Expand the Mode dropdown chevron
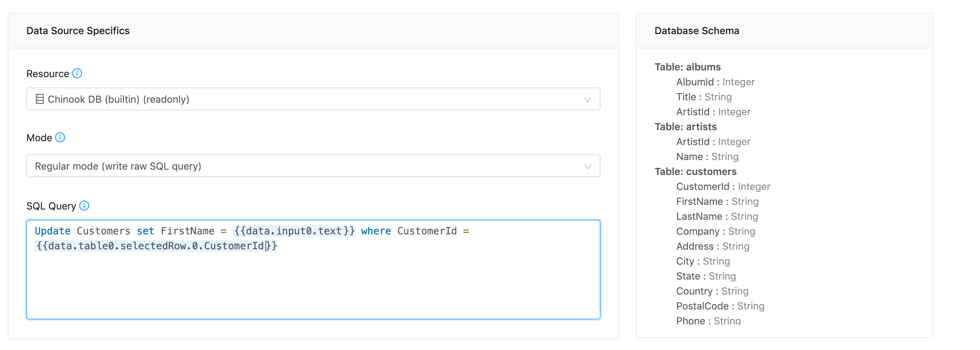The width and height of the screenshot is (980, 350). (587, 166)
